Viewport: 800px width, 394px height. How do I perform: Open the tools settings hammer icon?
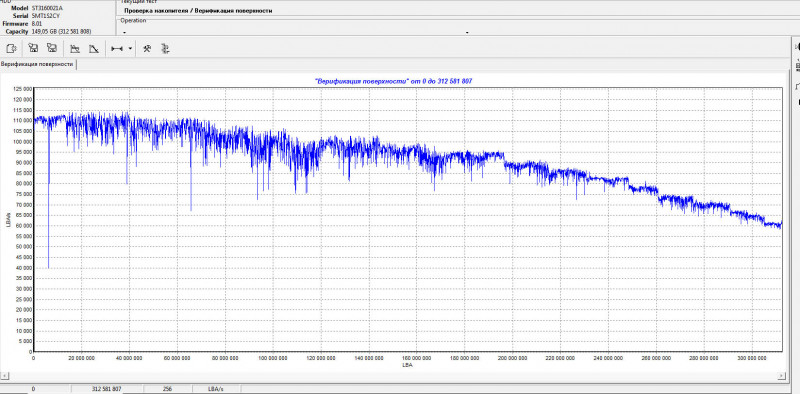pos(147,49)
